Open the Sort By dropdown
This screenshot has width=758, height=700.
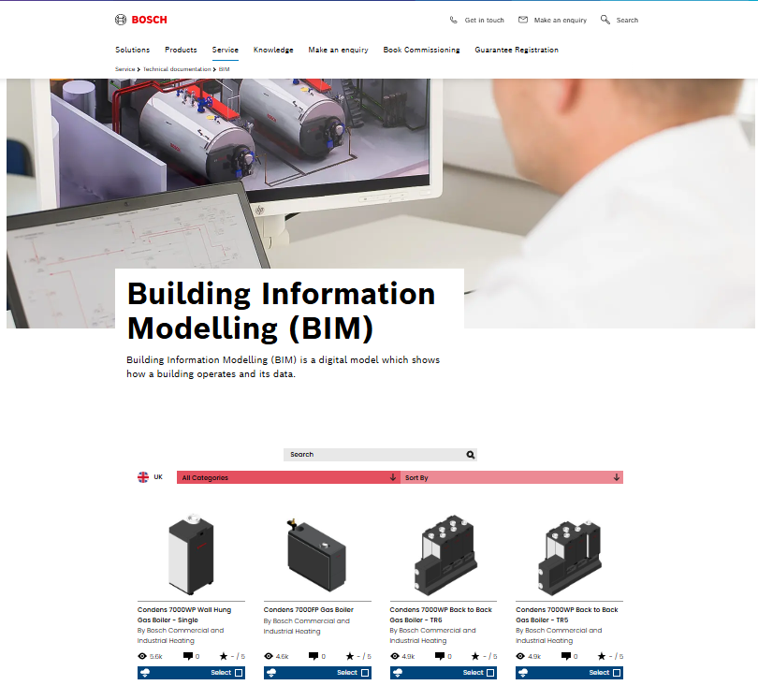click(x=512, y=477)
